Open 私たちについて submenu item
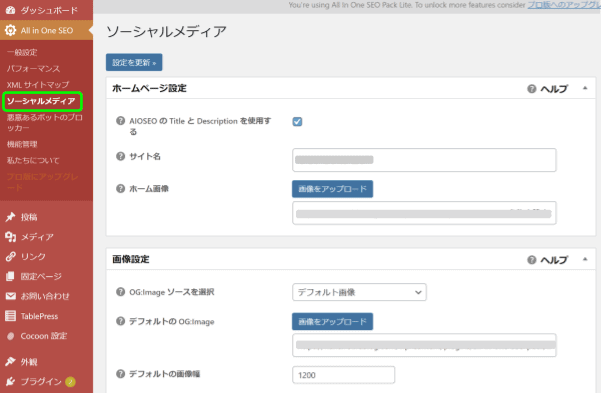 33,161
